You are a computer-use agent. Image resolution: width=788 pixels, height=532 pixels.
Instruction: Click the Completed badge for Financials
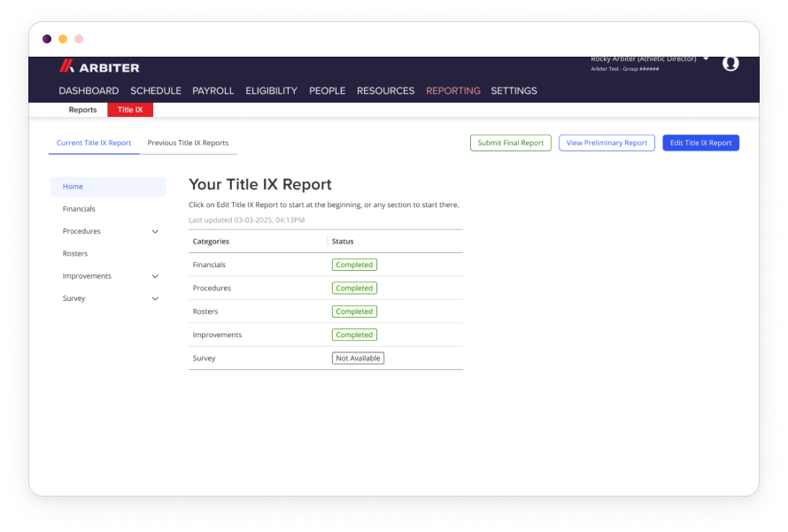click(354, 265)
